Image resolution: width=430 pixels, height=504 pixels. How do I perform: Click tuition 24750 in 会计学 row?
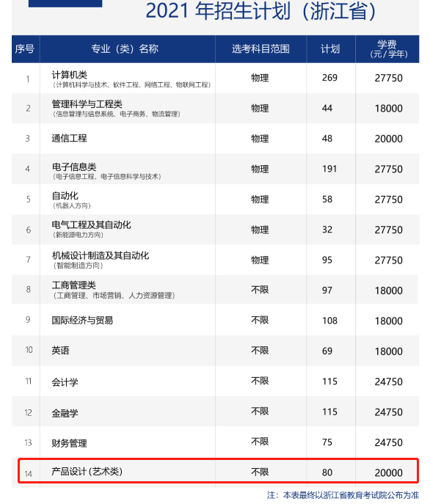click(x=388, y=381)
